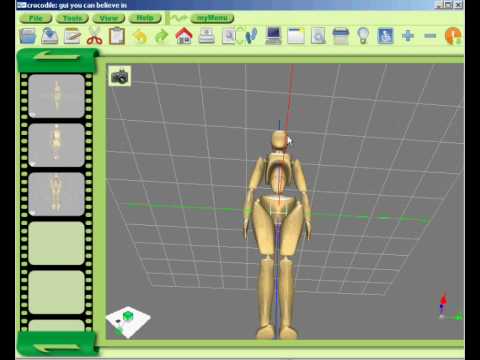Click the light bulb icon
Viewport: 480px width, 360px height.
point(363,36)
